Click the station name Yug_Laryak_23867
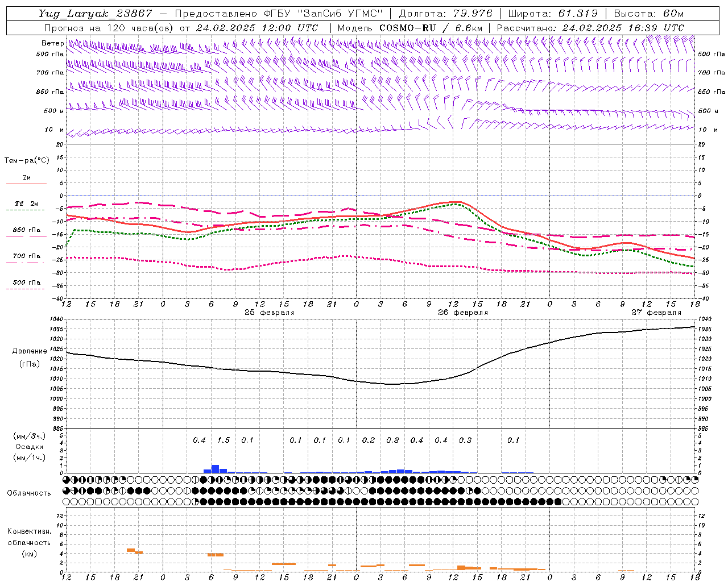The width and height of the screenshot is (728, 582). (x=96, y=14)
